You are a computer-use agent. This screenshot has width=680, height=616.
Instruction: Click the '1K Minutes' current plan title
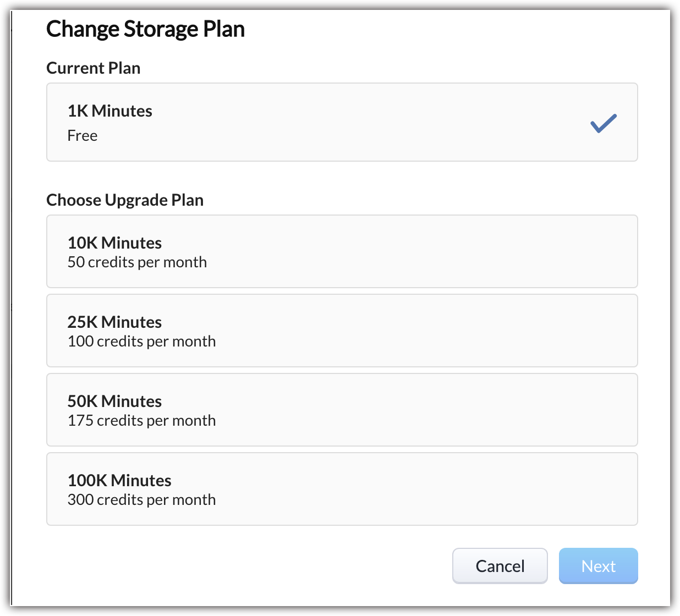pyautogui.click(x=110, y=111)
